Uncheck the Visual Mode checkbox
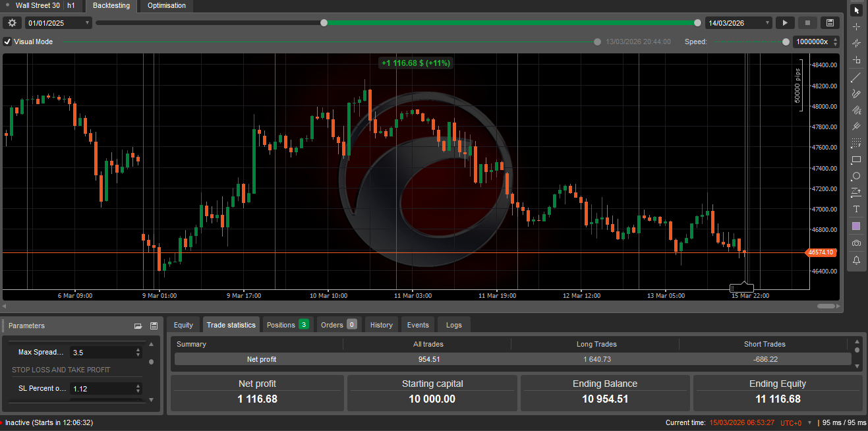This screenshot has width=868, height=431. pyautogui.click(x=8, y=42)
